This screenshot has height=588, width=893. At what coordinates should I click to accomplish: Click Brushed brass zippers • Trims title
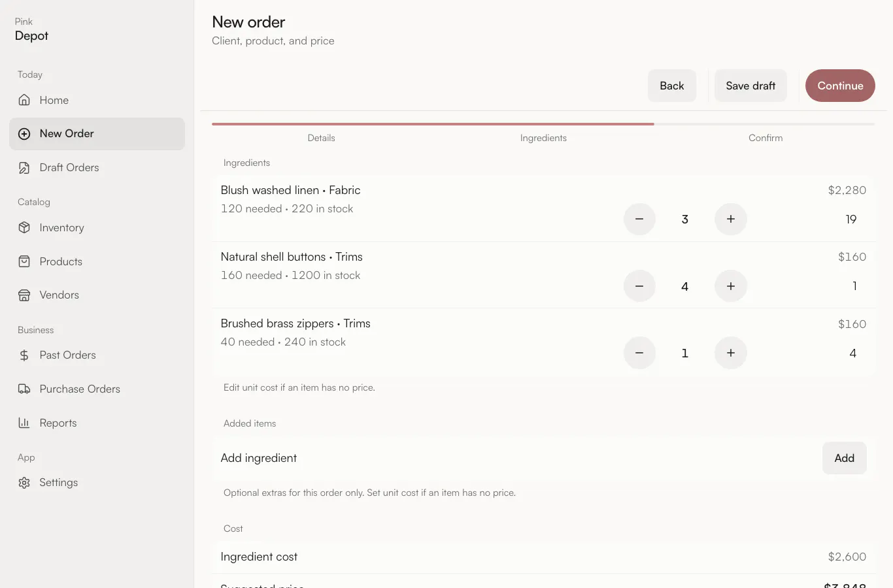tap(295, 323)
